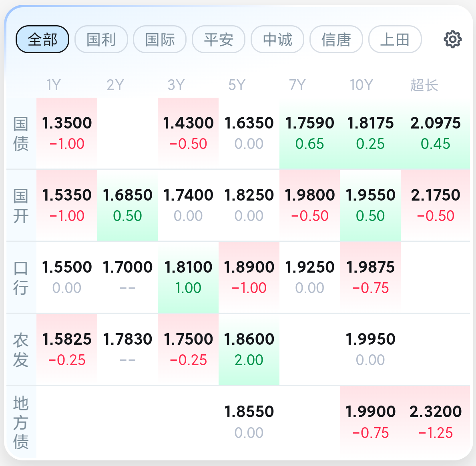The image size is (476, 466).
Task: Click the 农发 5Y yield 1.8600
Action: [x=249, y=349]
